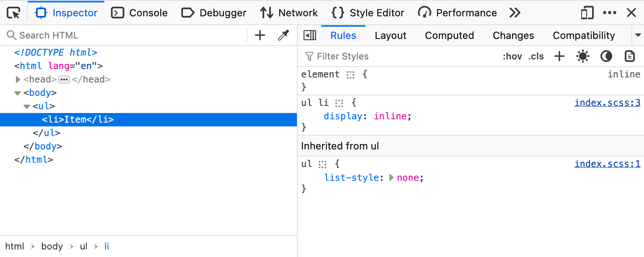The width and height of the screenshot is (644, 257).
Task: Expand the list-style none shorthand value
Action: point(392,177)
